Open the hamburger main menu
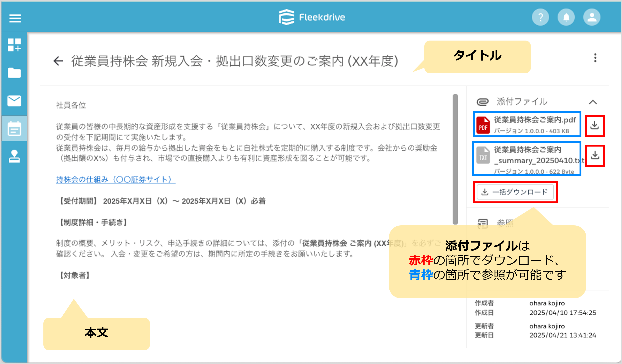 pyautogui.click(x=15, y=18)
